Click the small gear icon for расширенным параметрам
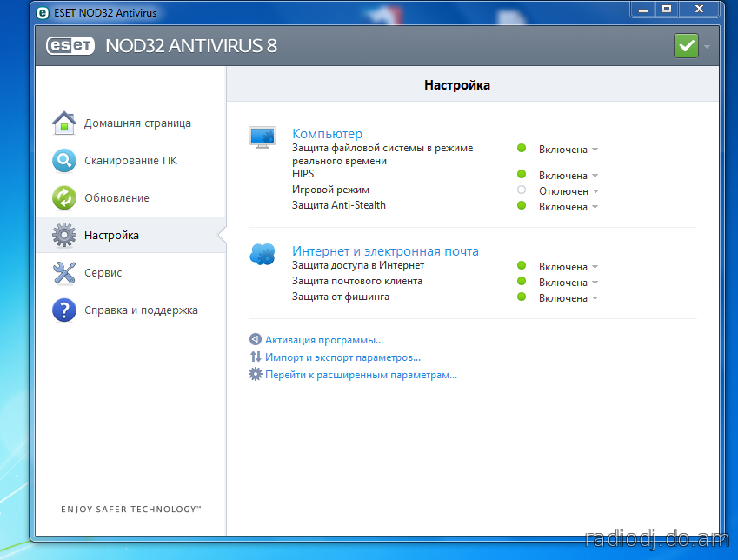 (255, 375)
